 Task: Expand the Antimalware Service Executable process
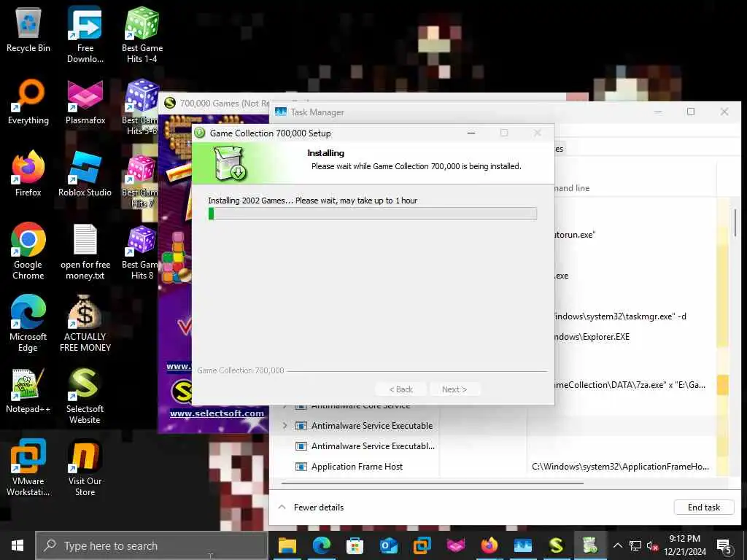click(x=285, y=425)
